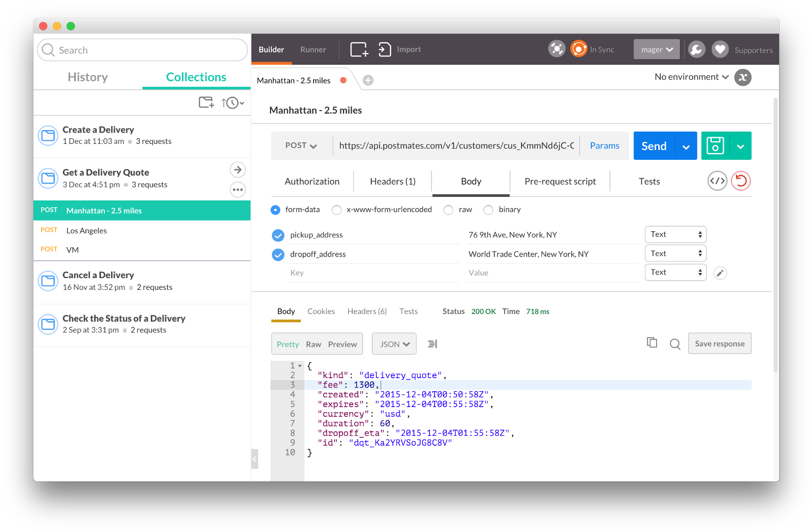The height and width of the screenshot is (532, 812).
Task: Open the No environment dropdown
Action: coord(691,77)
